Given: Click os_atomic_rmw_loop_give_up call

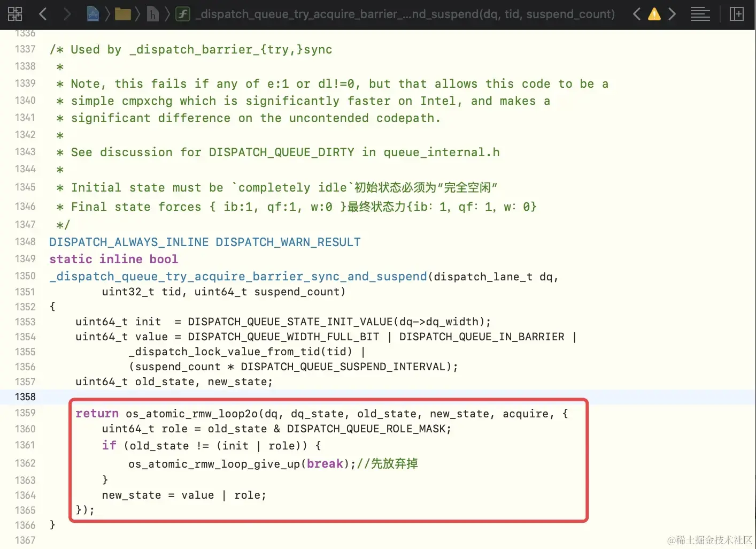Looking at the screenshot, I should point(214,464).
